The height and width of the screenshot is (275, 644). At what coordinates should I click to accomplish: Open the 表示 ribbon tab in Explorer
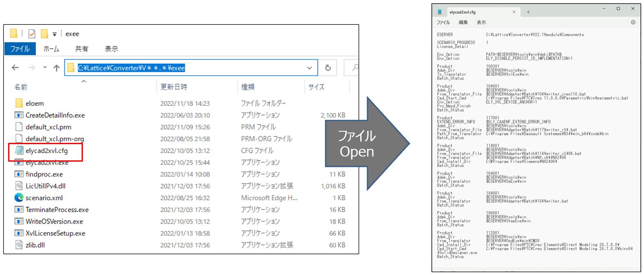pyautogui.click(x=112, y=49)
